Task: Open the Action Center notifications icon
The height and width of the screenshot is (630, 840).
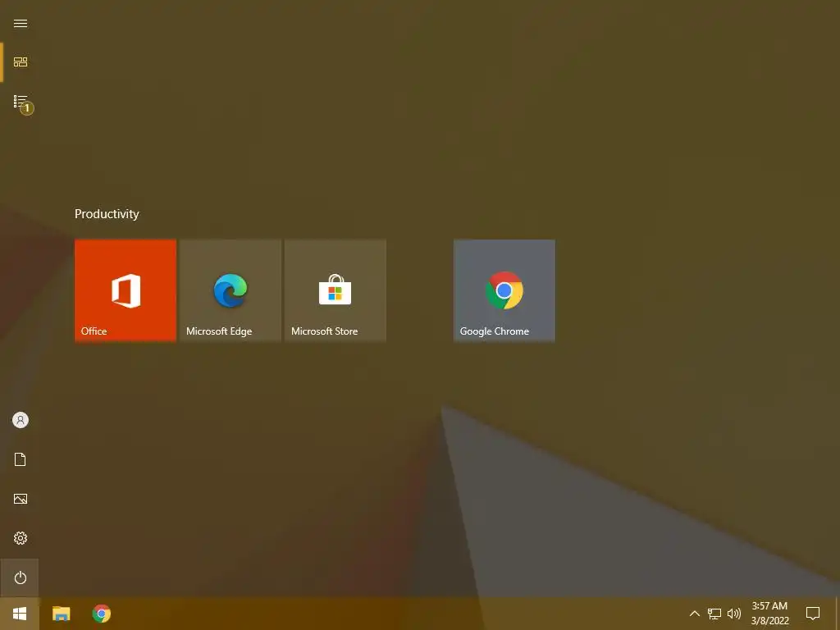Action: point(813,614)
